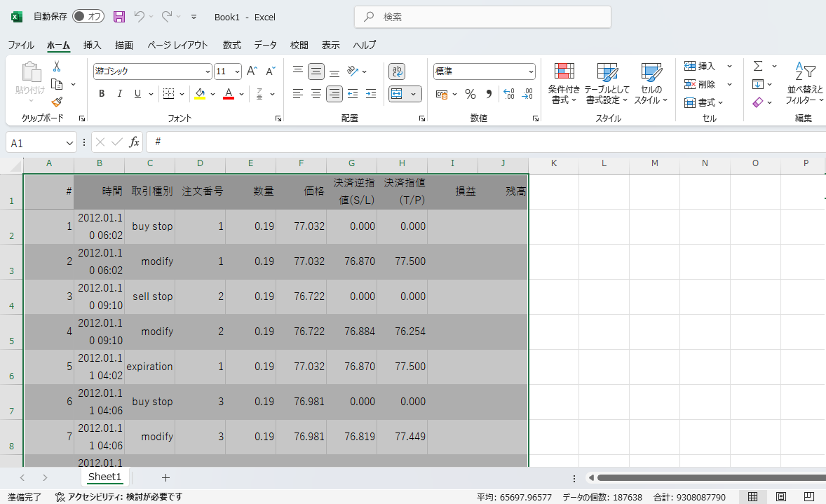Click insert function fx icon
The image size is (826, 504).
[135, 142]
